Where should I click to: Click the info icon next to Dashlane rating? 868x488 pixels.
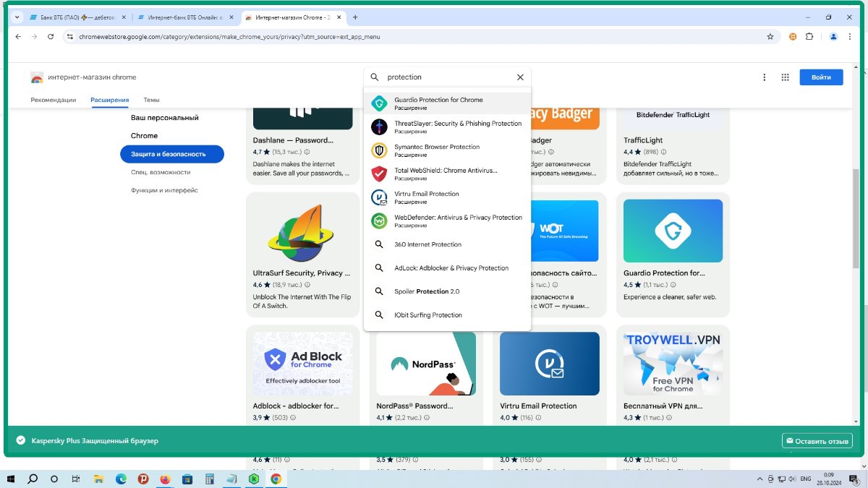tap(307, 152)
